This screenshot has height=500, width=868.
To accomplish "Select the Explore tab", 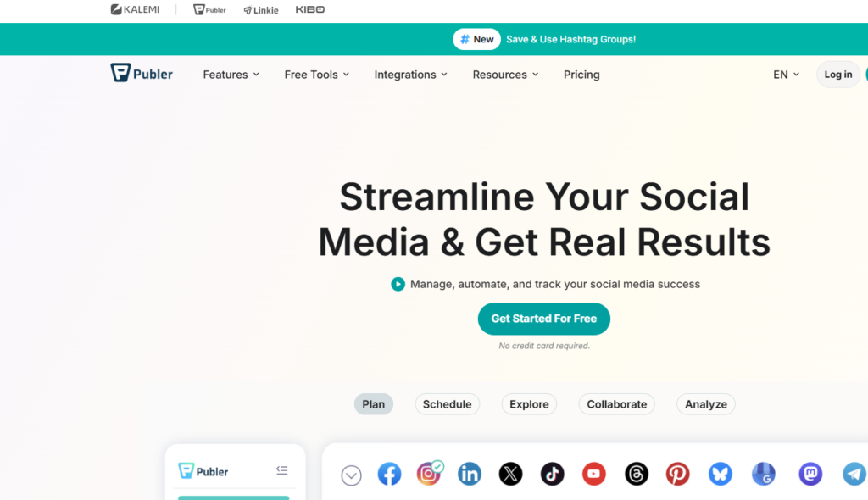I will (529, 404).
